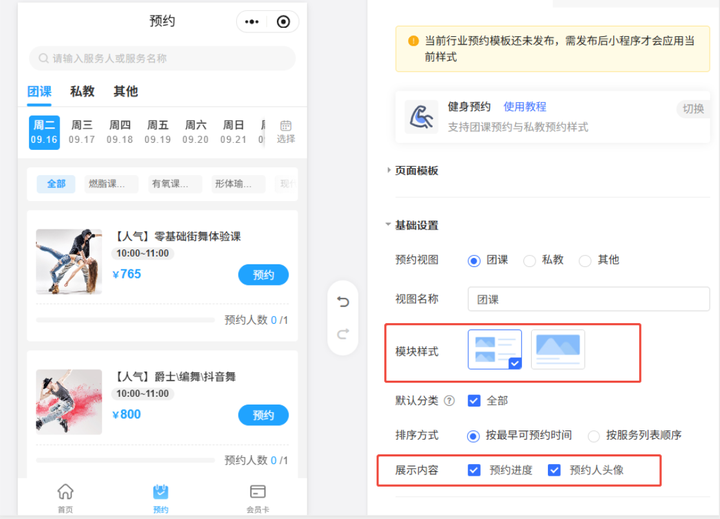Select 周三 09.17 date tab
This screenshot has height=519, width=720.
click(81, 132)
